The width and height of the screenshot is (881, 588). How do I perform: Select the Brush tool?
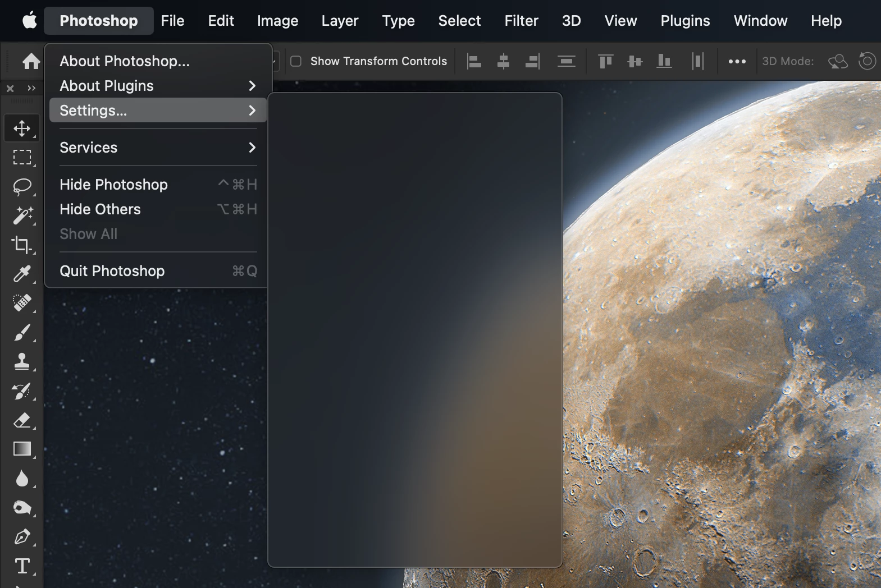tap(22, 332)
